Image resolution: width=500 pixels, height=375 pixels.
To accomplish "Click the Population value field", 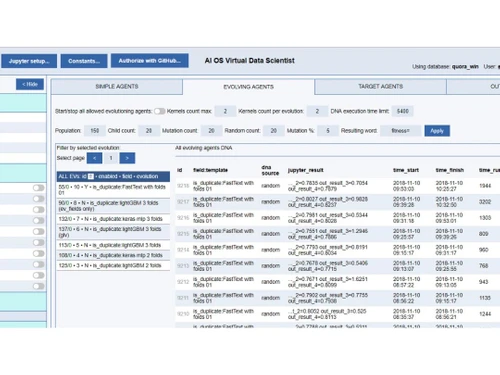I will pyautogui.click(x=95, y=131).
